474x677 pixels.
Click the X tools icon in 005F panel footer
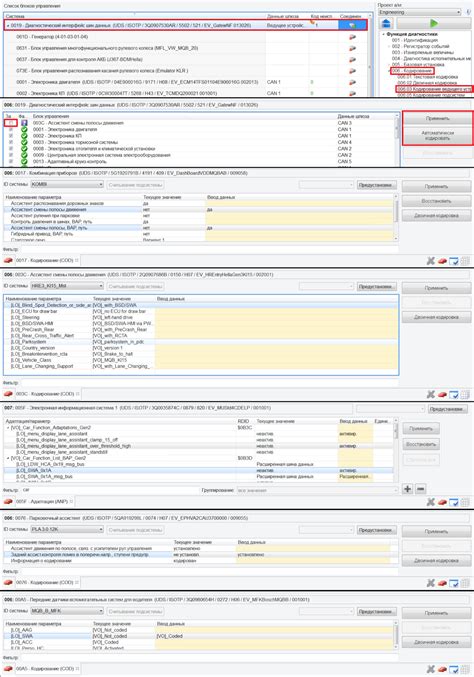(x=430, y=502)
